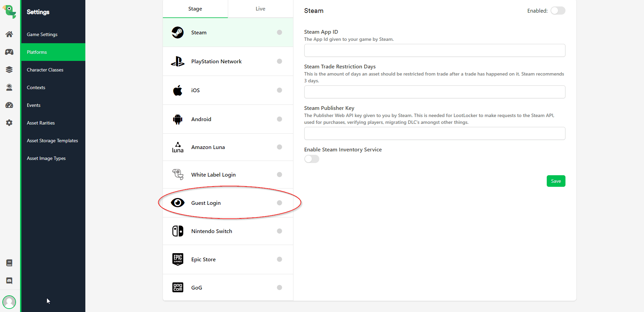Click the layers stack sidebar icon

pyautogui.click(x=9, y=69)
